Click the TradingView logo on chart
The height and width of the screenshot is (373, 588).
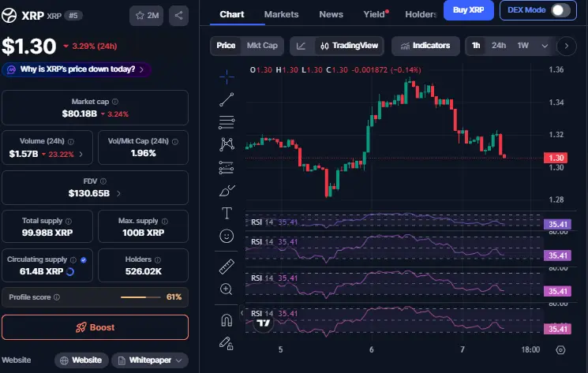pos(264,323)
